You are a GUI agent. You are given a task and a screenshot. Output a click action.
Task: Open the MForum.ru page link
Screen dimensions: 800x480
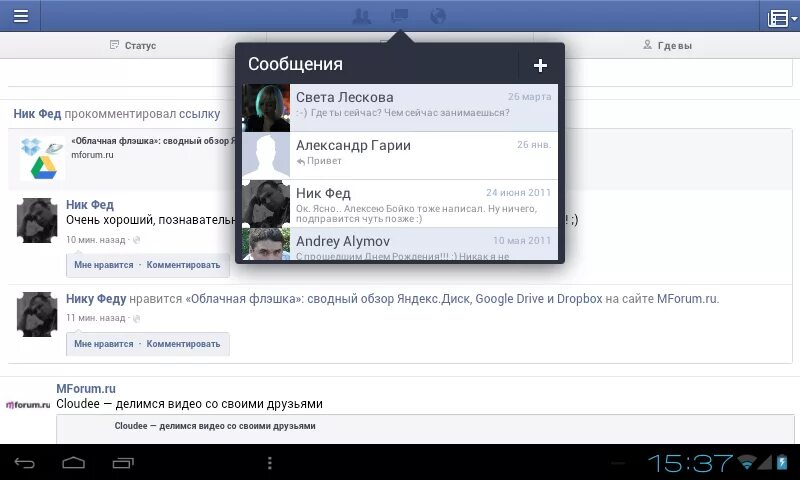click(x=86, y=389)
